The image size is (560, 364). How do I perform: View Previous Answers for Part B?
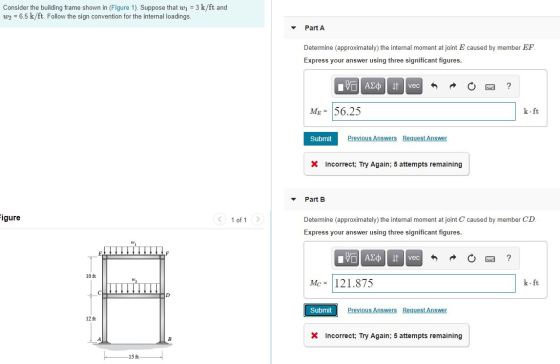[x=372, y=310]
